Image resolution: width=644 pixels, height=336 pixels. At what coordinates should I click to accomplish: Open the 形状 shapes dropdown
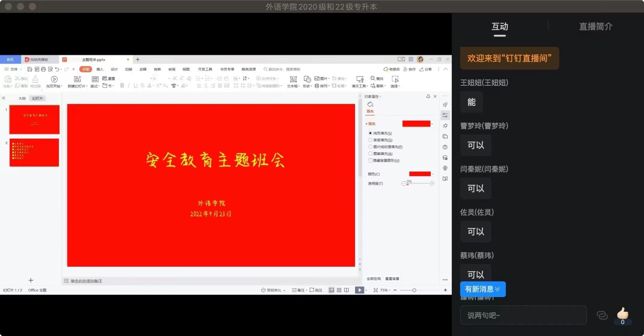307,86
